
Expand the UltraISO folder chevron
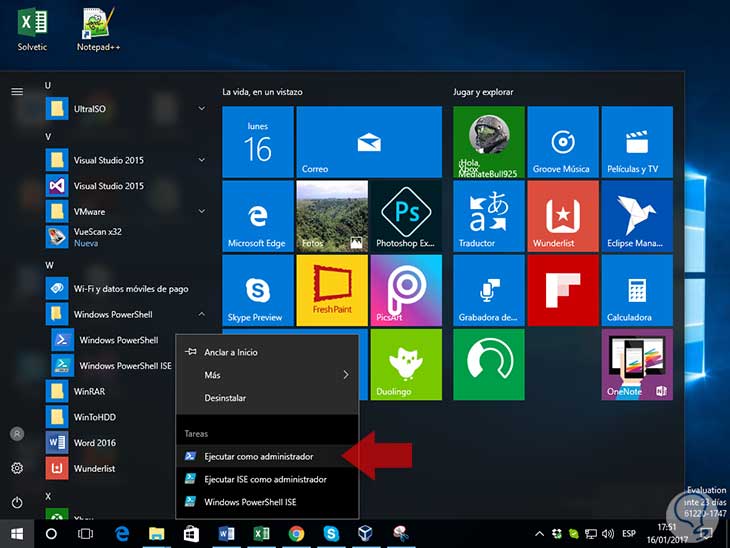click(202, 108)
